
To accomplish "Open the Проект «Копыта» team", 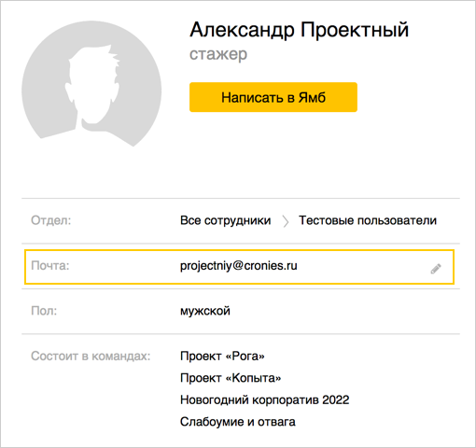I will tap(231, 378).
